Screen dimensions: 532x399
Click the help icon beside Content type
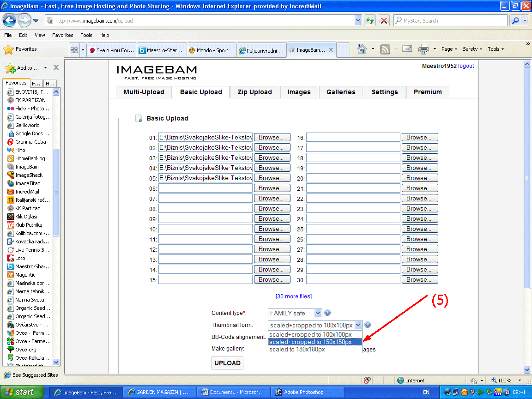327,313
